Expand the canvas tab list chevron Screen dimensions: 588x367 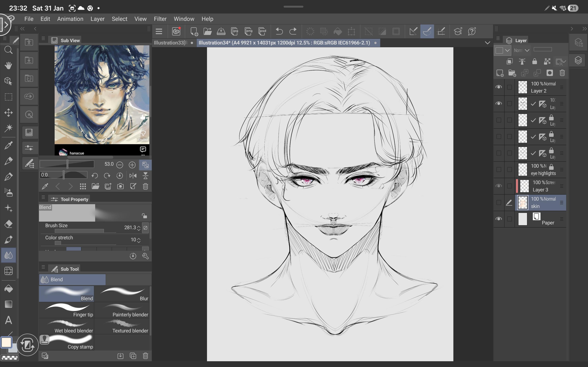click(x=487, y=43)
